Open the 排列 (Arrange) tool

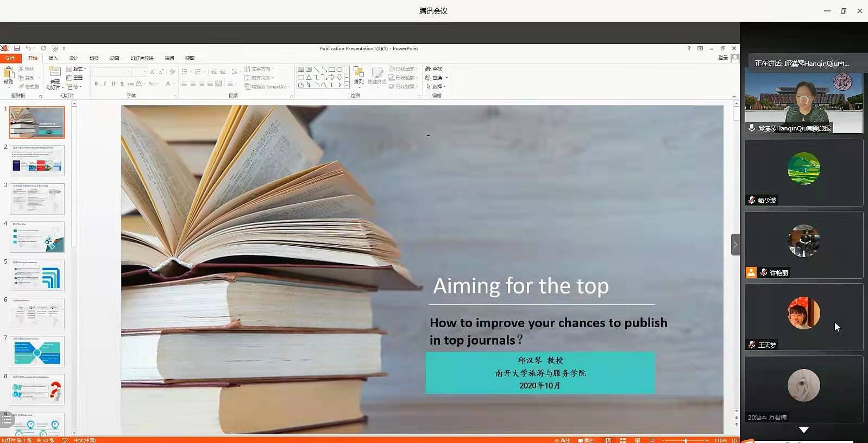(x=358, y=76)
